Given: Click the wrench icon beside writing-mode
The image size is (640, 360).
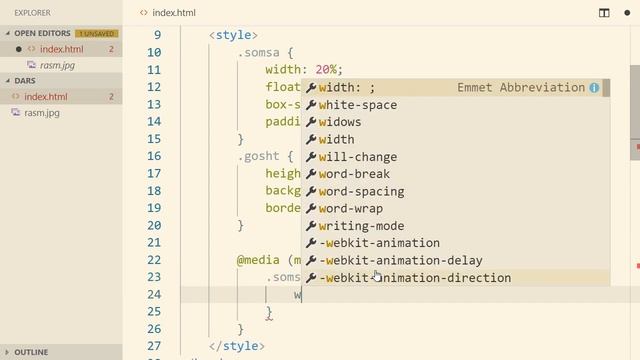Looking at the screenshot, I should 311,226.
